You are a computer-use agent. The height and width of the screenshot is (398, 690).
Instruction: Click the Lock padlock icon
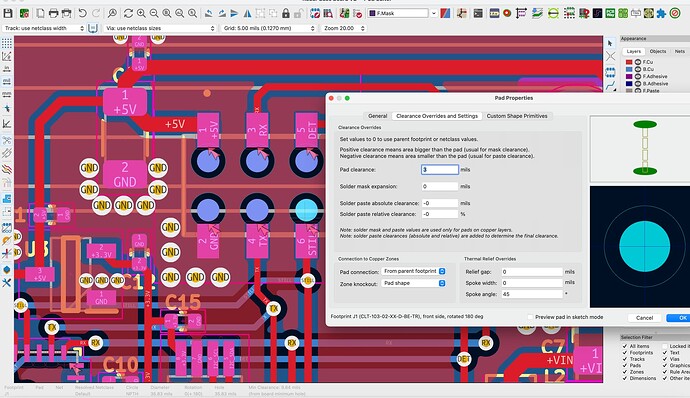tap(286, 14)
